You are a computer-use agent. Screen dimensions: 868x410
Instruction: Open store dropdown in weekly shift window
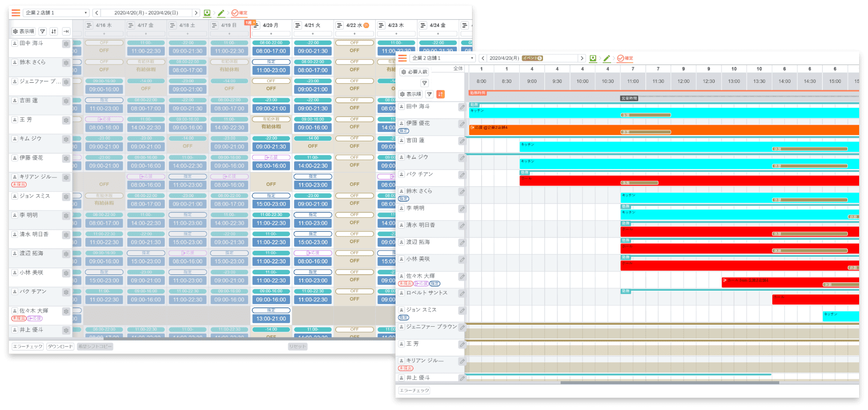[56, 13]
